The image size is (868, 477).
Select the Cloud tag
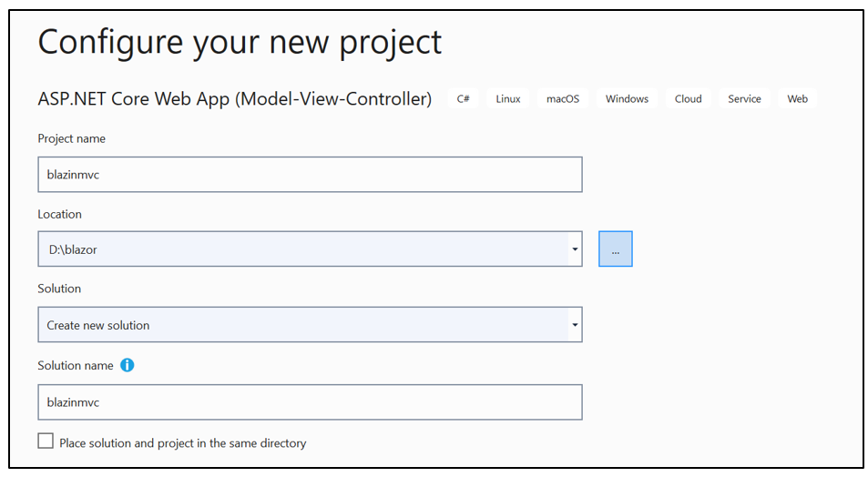coord(688,98)
